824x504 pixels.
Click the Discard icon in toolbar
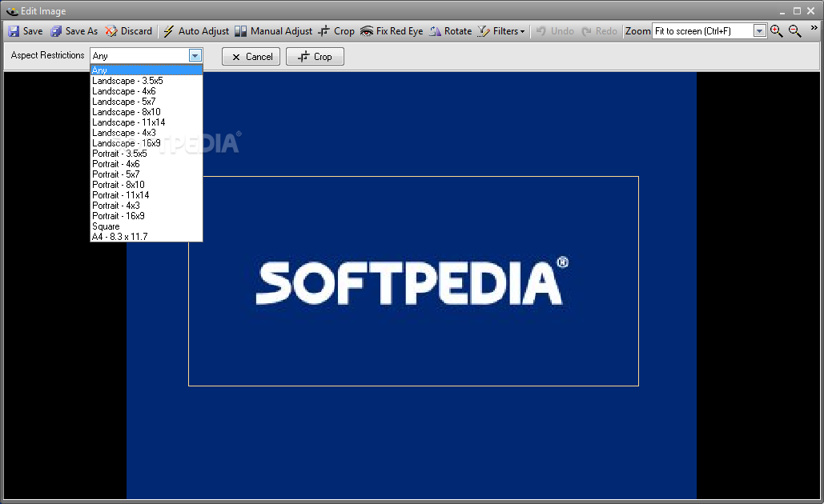point(111,31)
